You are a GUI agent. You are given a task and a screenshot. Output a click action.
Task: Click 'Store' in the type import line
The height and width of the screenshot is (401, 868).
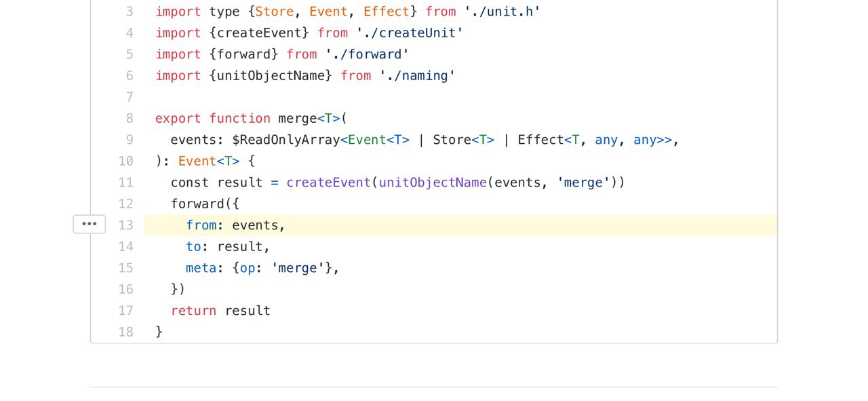point(274,12)
